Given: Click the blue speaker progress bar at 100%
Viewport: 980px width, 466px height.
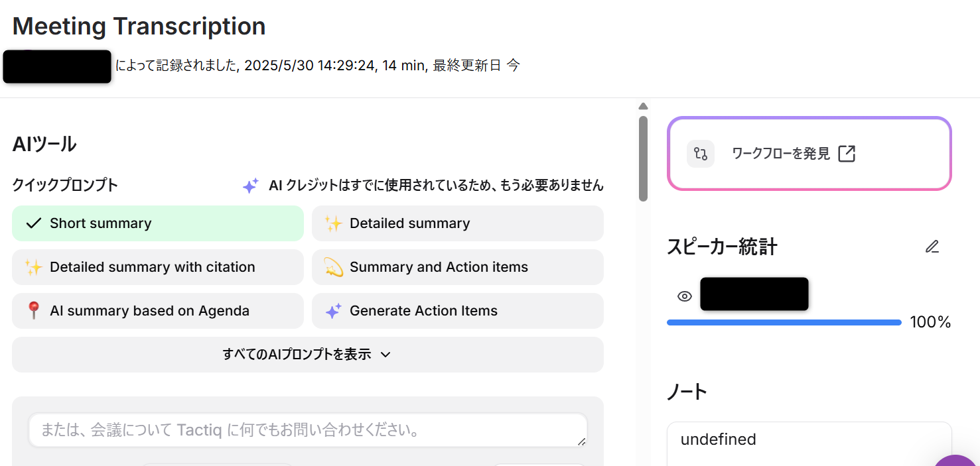Looking at the screenshot, I should [783, 321].
